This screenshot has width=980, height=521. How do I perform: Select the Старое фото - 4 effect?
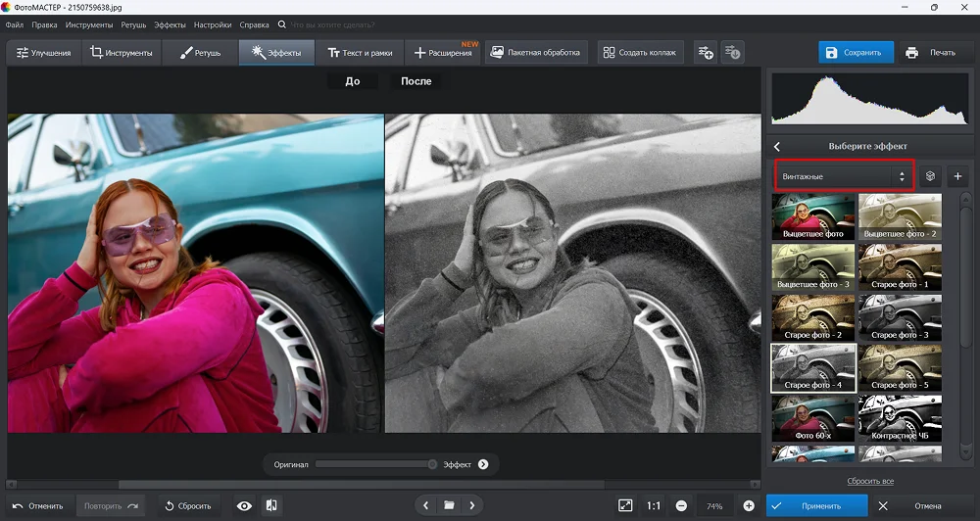[x=813, y=368]
